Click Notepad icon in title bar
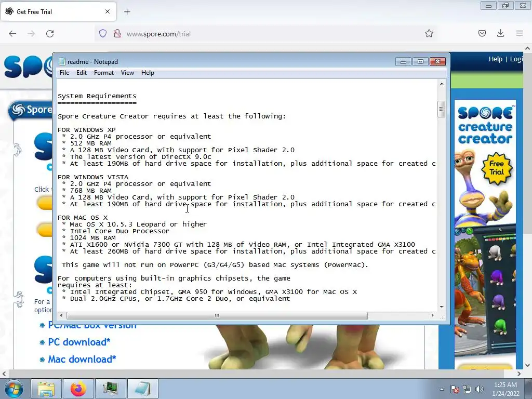Screen dimensions: 532x399 (x=62, y=61)
